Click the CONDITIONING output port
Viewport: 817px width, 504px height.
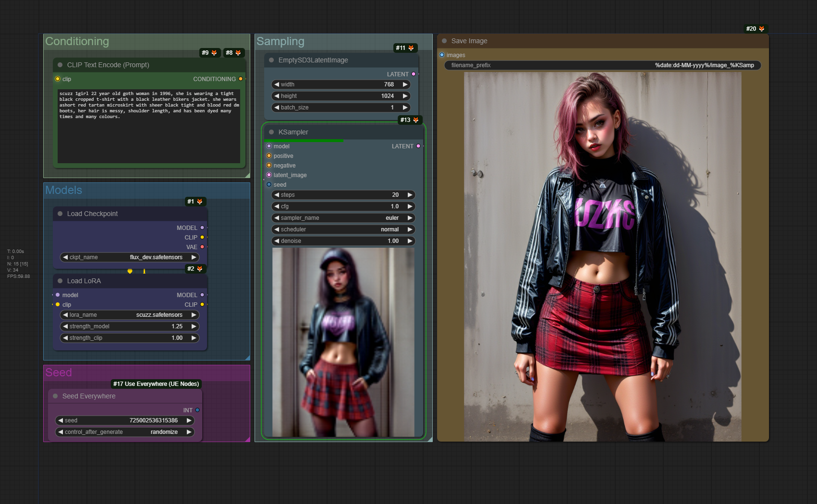(241, 79)
